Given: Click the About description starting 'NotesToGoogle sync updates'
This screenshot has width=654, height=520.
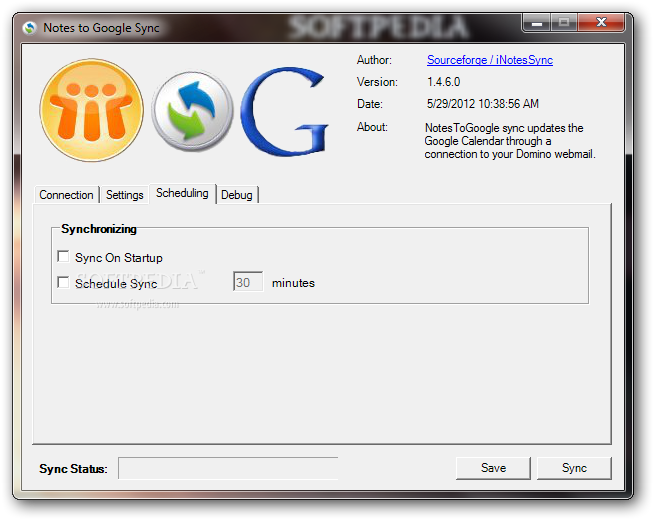Looking at the screenshot, I should (x=510, y=141).
